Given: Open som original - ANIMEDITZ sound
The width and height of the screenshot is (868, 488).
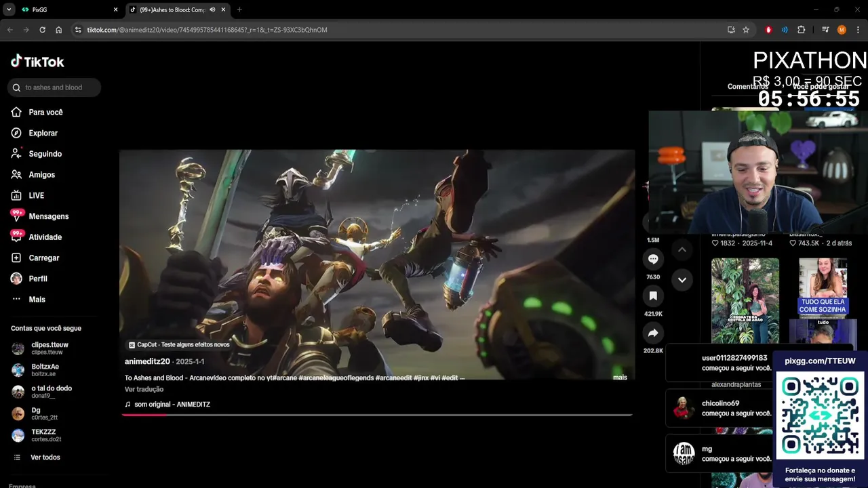Looking at the screenshot, I should point(167,405).
